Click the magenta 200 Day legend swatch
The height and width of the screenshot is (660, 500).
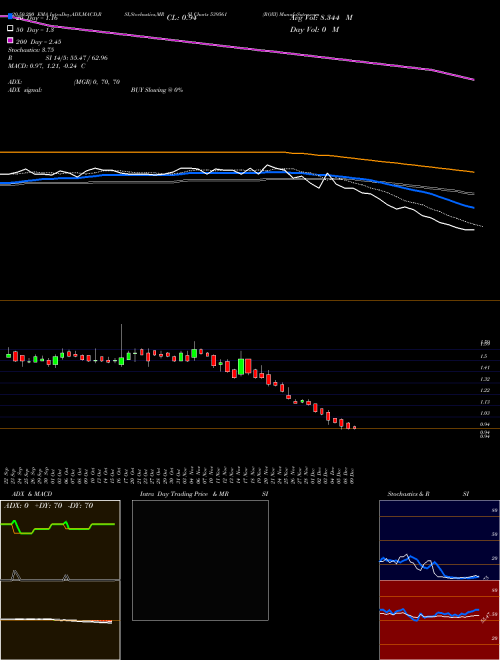pos(10,40)
